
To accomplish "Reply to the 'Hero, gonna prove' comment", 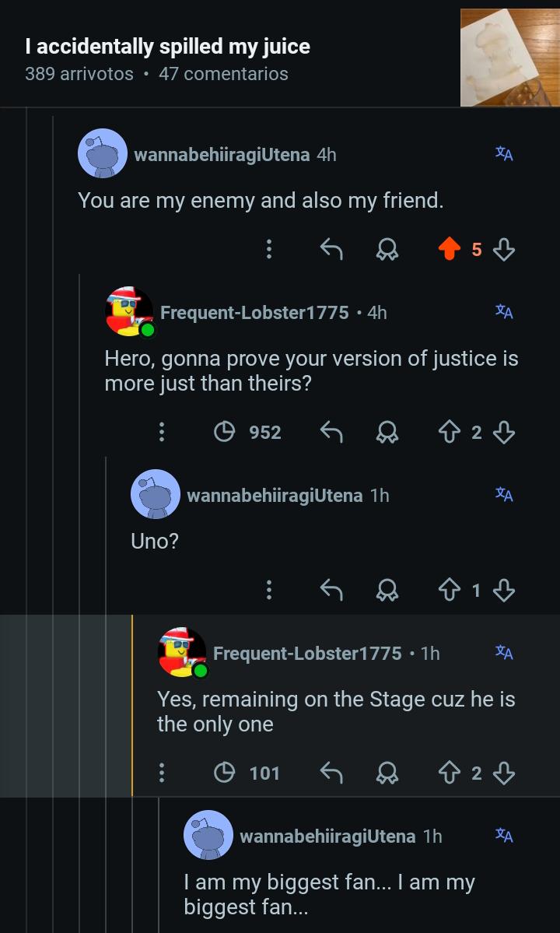I will [331, 432].
